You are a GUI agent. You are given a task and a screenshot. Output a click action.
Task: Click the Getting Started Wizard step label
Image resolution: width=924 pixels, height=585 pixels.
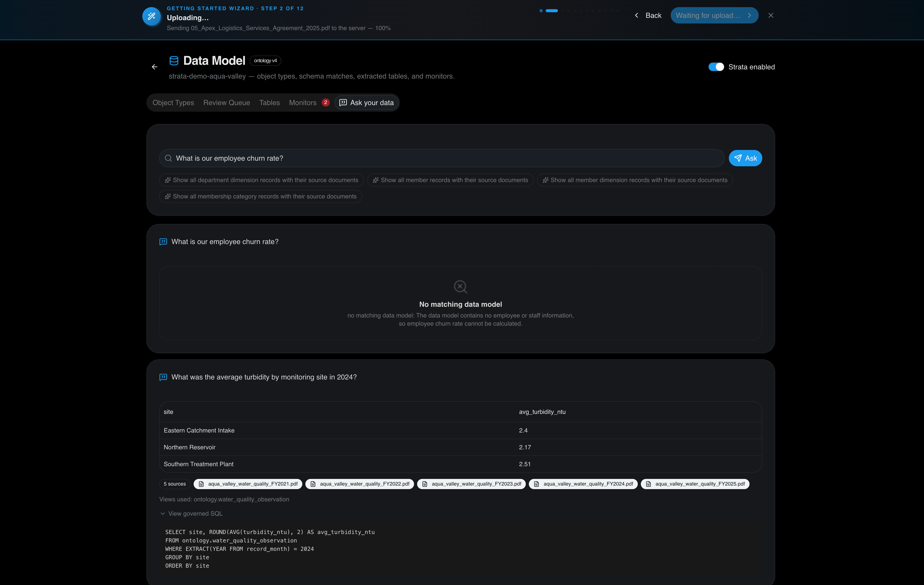click(235, 8)
